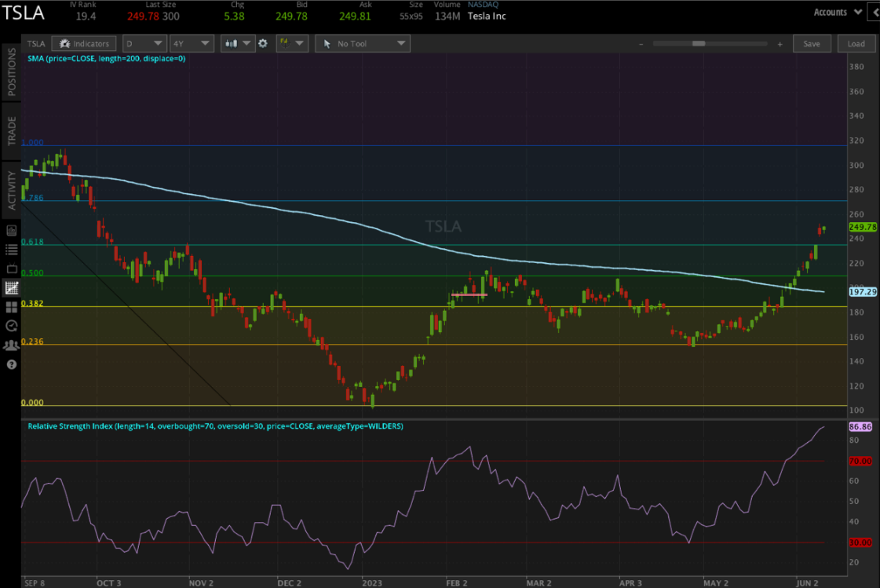Expand the 4Y time range dropdown
The image size is (880, 588).
tap(192, 44)
